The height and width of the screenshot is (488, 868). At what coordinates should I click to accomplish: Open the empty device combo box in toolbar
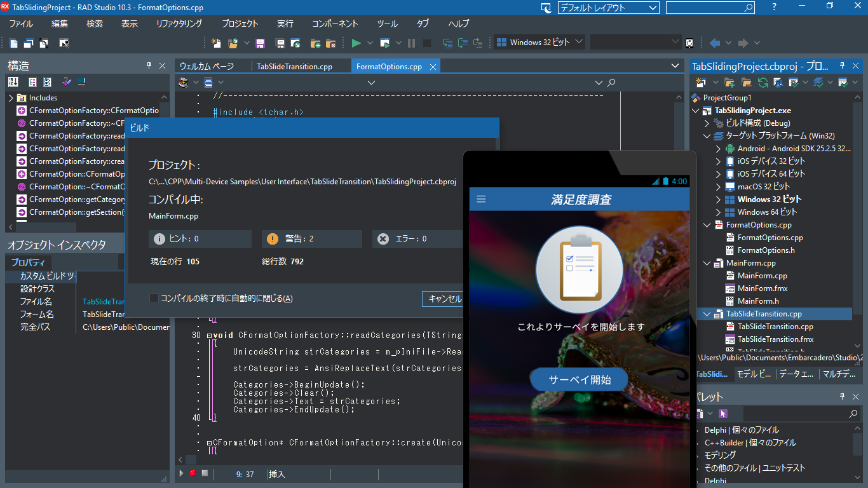[x=635, y=42]
